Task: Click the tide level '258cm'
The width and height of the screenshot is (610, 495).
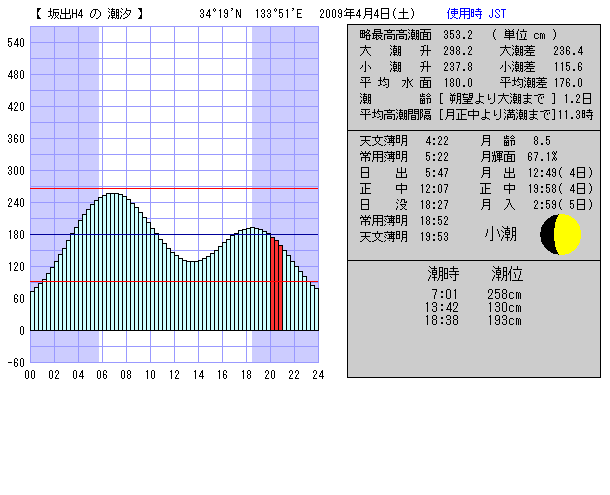Action: 505,294
